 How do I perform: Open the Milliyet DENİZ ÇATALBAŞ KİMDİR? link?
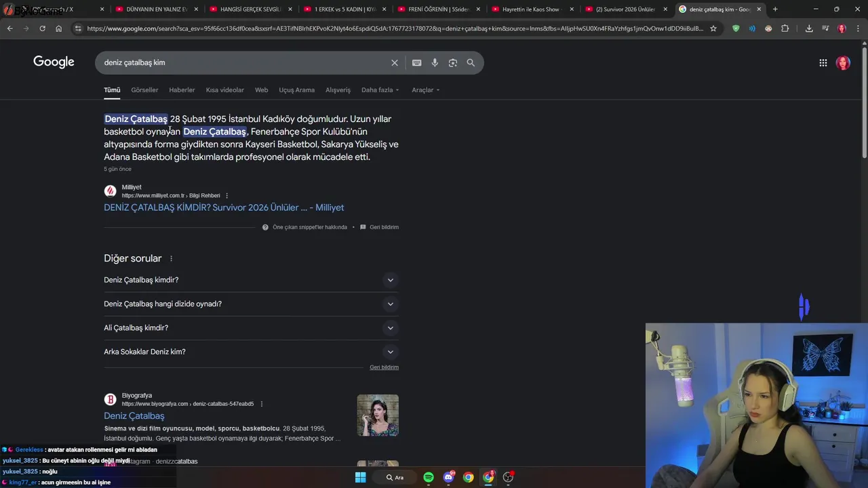224,207
